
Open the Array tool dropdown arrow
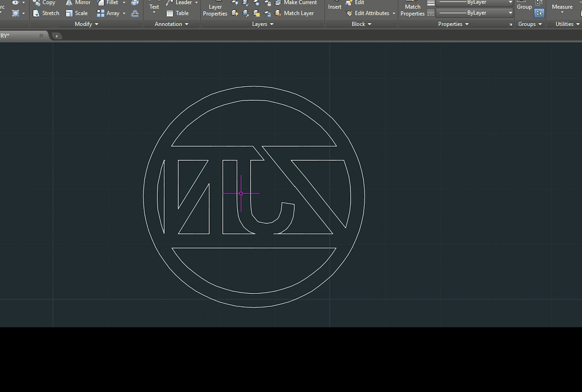[124, 13]
